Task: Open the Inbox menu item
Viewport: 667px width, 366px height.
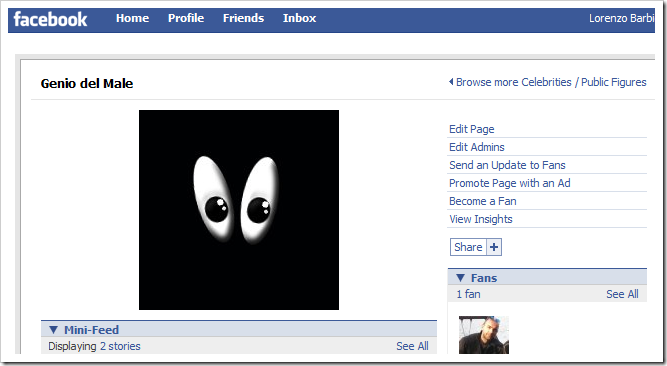Action: (299, 18)
